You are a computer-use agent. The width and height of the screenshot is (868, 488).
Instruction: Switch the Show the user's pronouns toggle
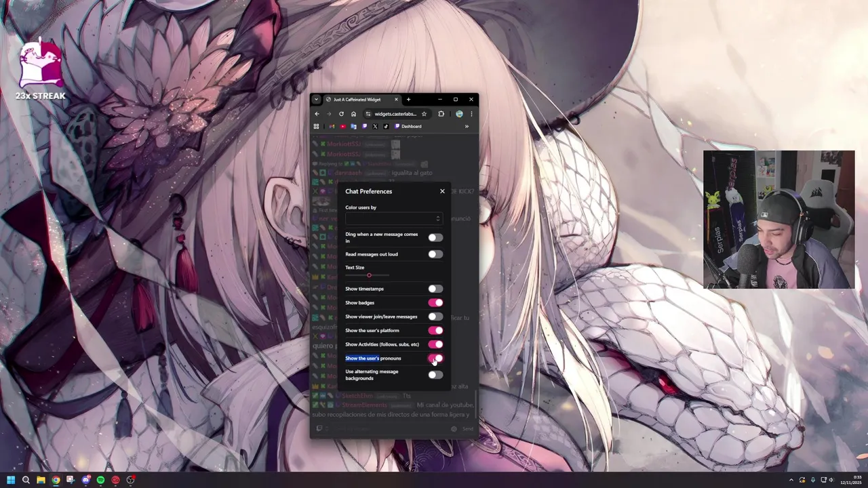click(x=435, y=359)
